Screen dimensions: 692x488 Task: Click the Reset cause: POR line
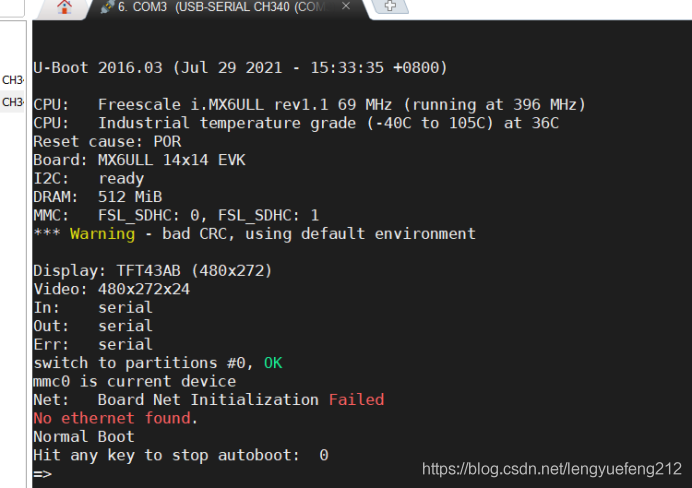[107, 142]
